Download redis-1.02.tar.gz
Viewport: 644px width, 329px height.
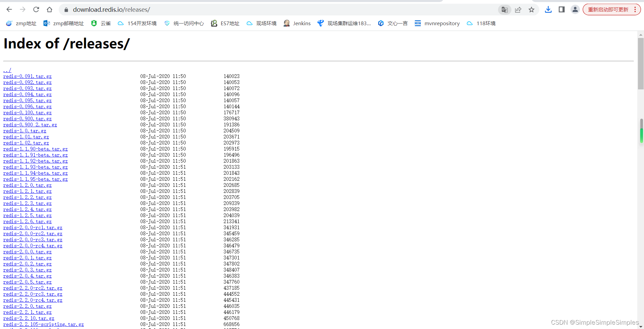(26, 143)
